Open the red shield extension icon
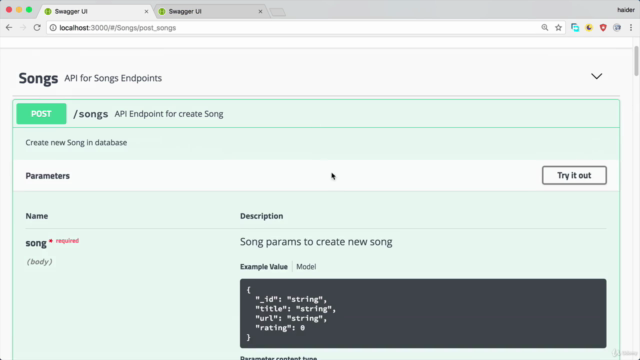Image resolution: width=640 pixels, height=360 pixels. point(603,28)
